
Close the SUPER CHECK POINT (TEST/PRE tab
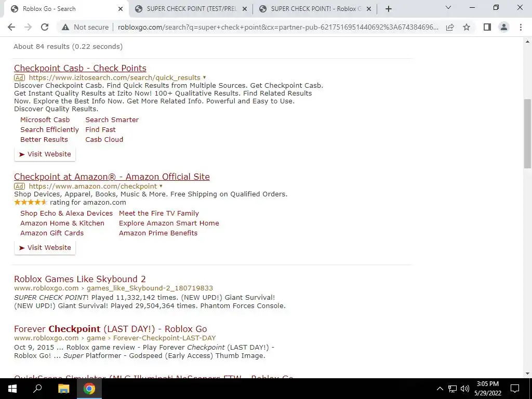[x=245, y=9]
